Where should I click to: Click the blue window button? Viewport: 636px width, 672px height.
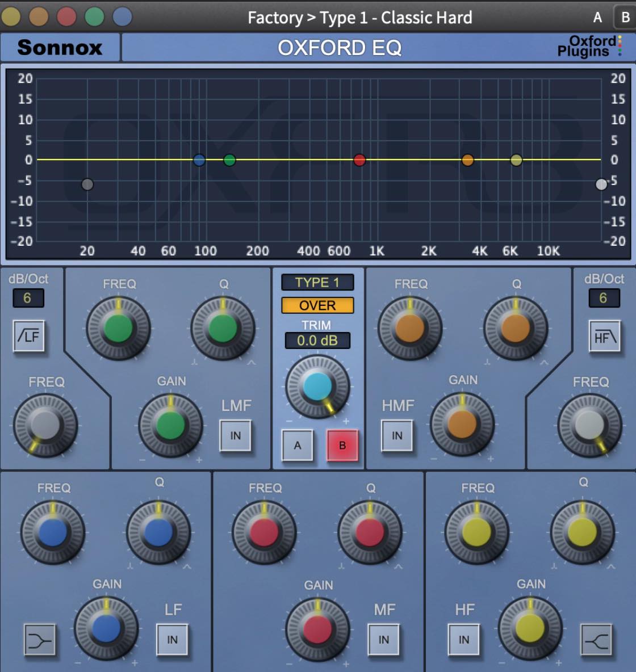click(x=122, y=16)
